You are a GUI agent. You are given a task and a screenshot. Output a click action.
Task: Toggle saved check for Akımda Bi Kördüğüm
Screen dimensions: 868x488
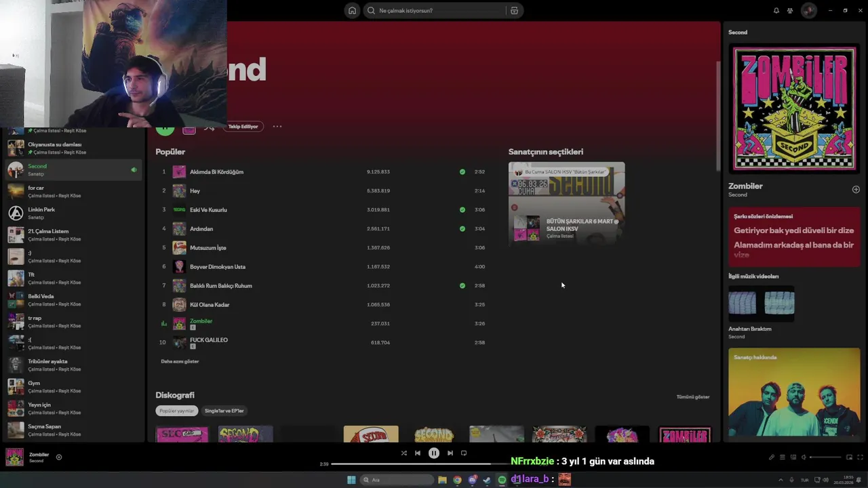point(462,171)
